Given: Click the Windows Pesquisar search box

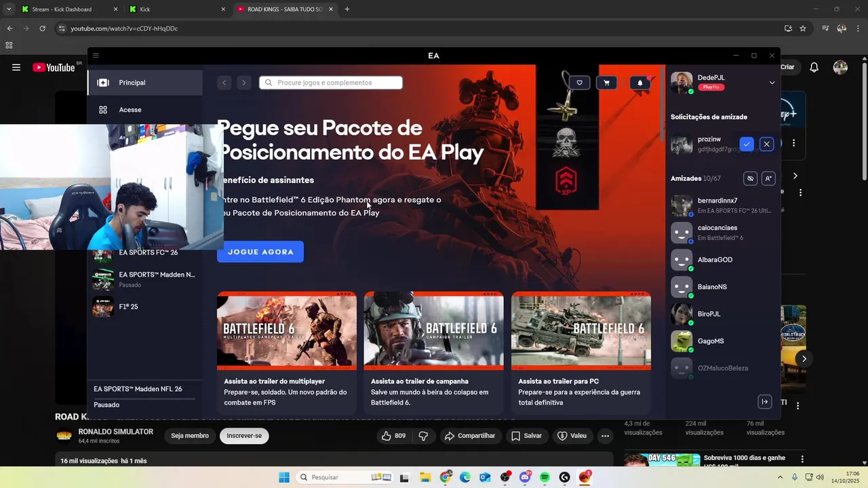Looking at the screenshot, I should pos(344,477).
